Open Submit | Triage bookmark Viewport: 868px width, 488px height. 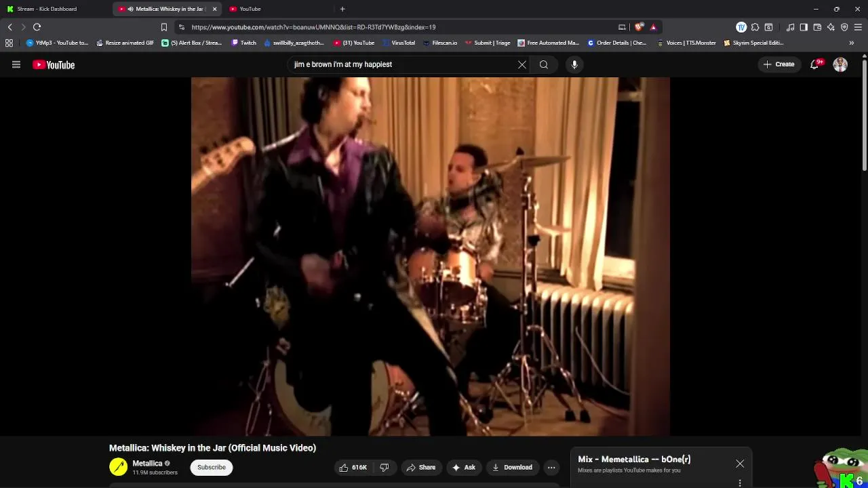(x=487, y=43)
